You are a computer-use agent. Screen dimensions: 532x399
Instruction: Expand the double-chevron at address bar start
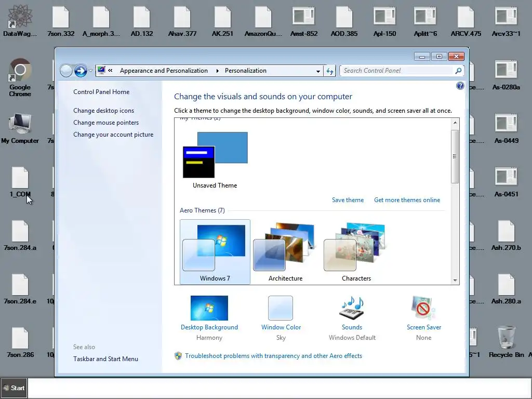(x=110, y=71)
